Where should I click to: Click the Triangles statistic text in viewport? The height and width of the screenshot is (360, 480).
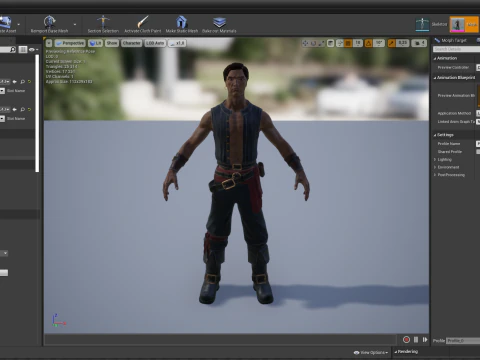point(61,67)
